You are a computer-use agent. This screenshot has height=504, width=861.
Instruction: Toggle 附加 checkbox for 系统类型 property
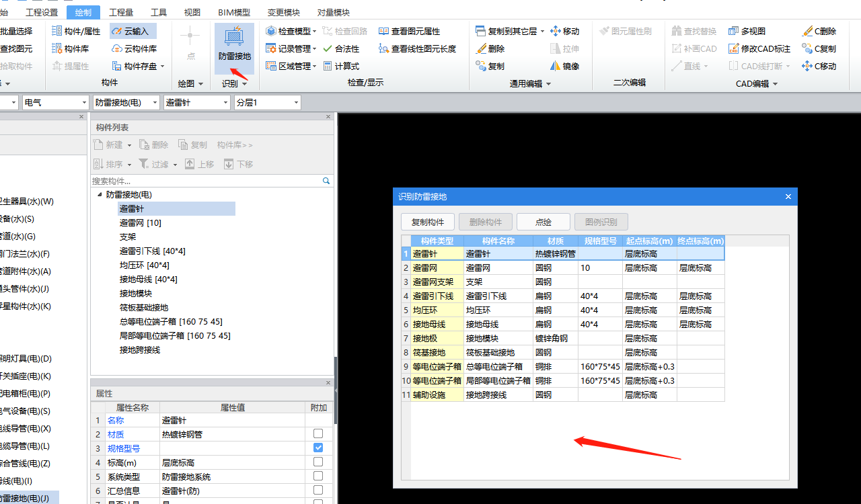coord(318,476)
